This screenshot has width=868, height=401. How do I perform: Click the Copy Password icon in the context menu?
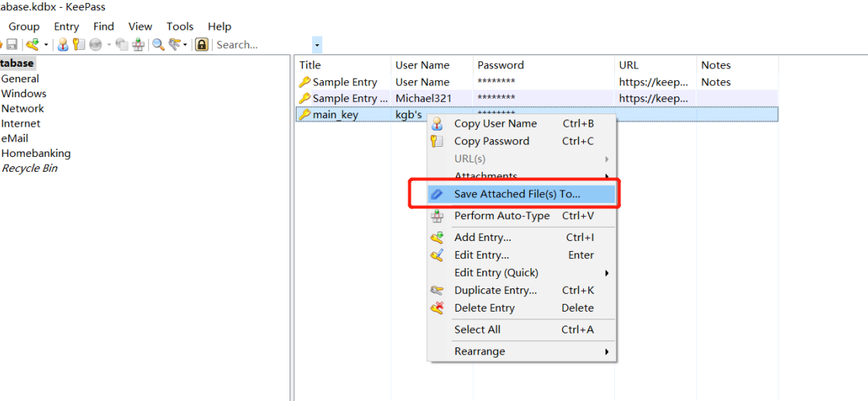pos(437,141)
